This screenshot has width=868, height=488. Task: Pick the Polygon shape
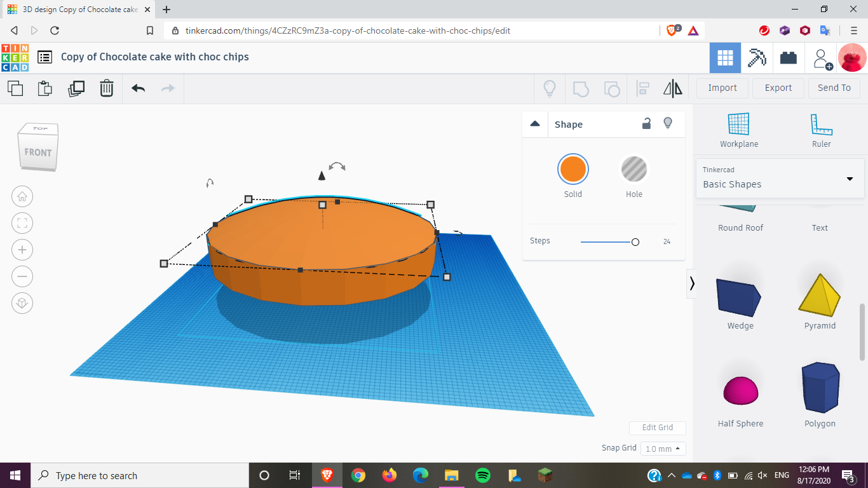pos(820,388)
